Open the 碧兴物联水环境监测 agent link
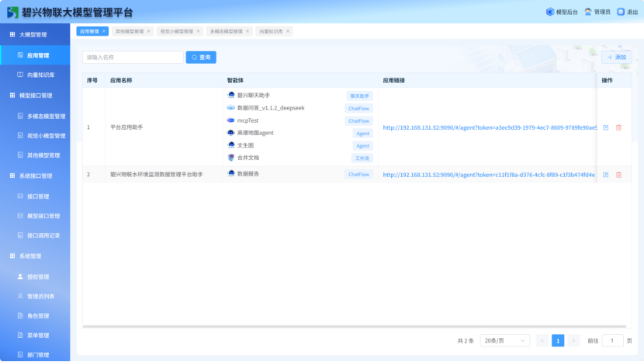 tap(489, 175)
